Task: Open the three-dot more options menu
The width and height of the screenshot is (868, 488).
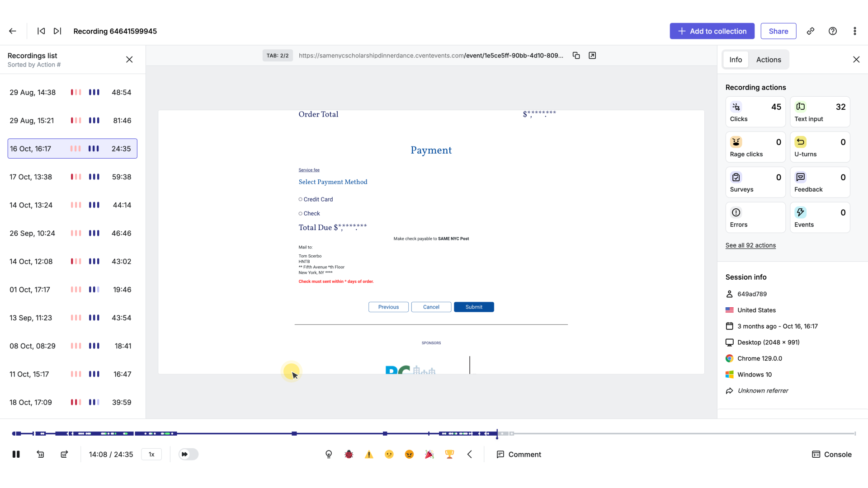Action: pyautogui.click(x=854, y=31)
